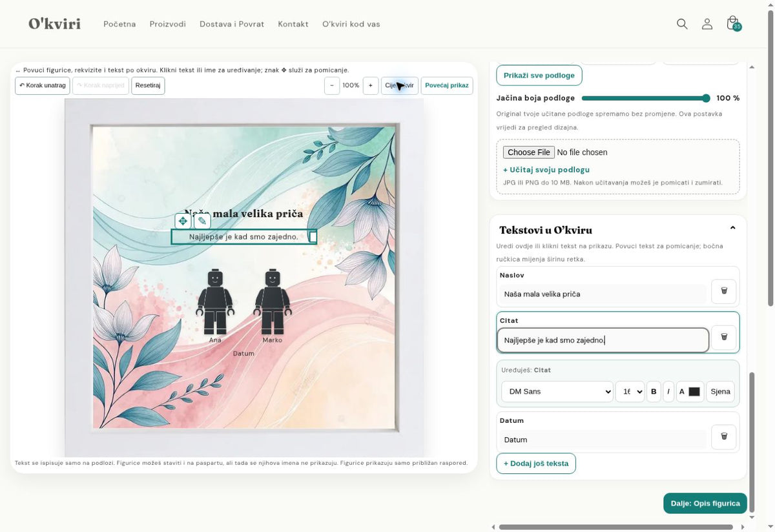The image size is (775, 532).
Task: Click the pencil edit icon on canvas
Action: (202, 221)
